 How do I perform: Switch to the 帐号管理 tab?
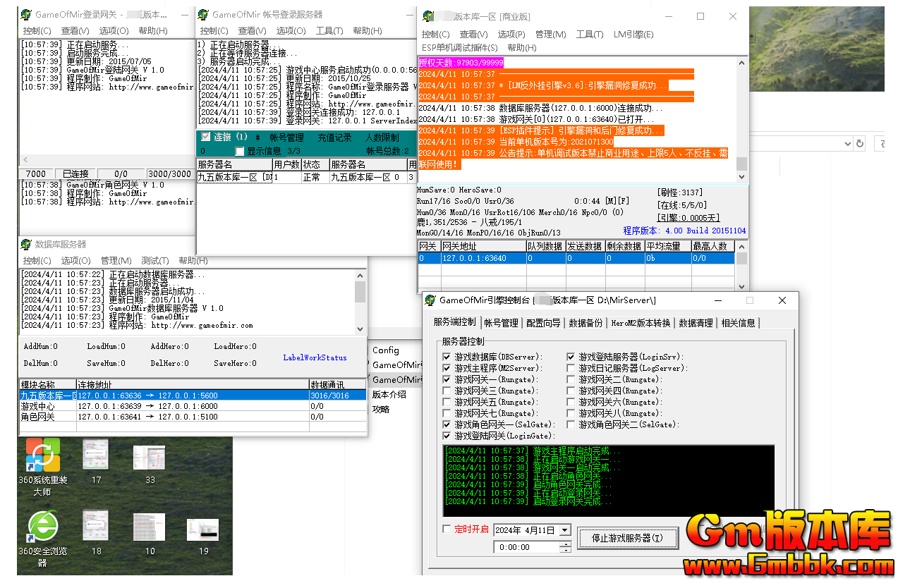tap(501, 323)
